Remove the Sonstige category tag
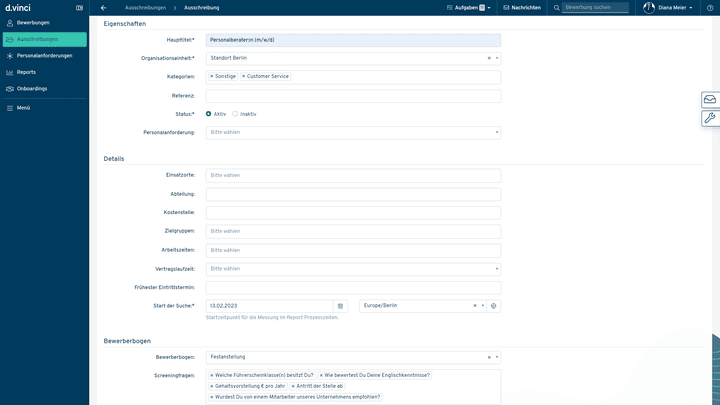This screenshot has height=405, width=720. coord(212,76)
